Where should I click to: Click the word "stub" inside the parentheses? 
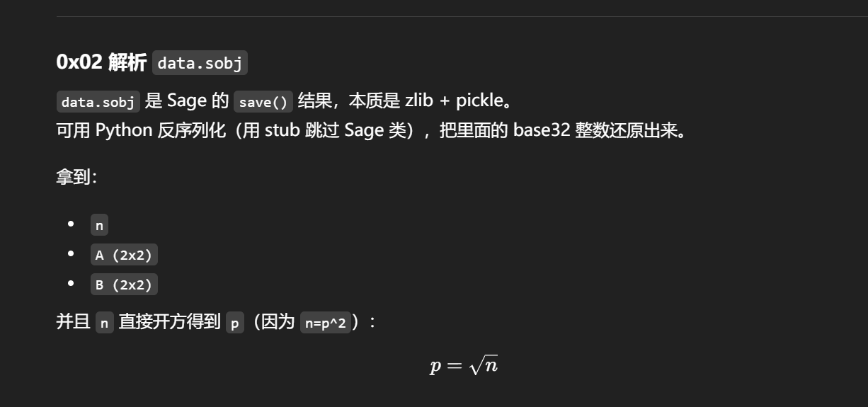282,131
